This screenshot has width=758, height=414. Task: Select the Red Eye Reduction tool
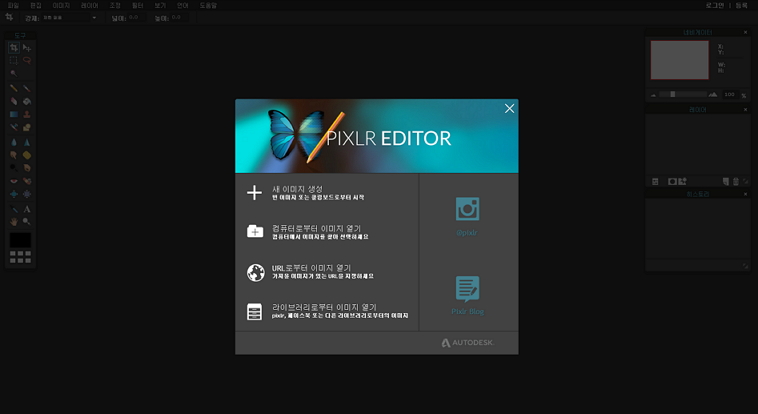(x=14, y=181)
